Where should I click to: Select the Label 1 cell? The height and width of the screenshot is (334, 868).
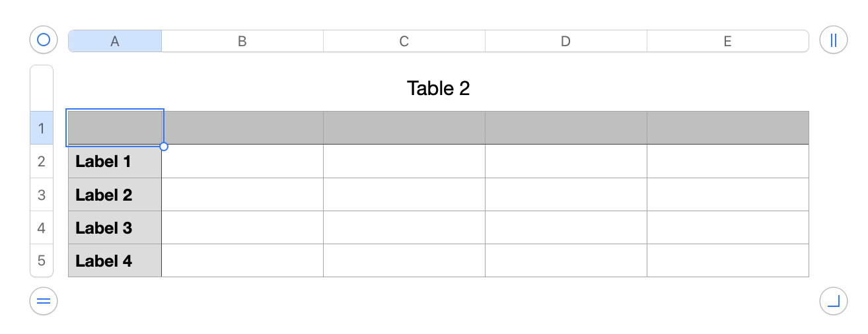(x=115, y=161)
